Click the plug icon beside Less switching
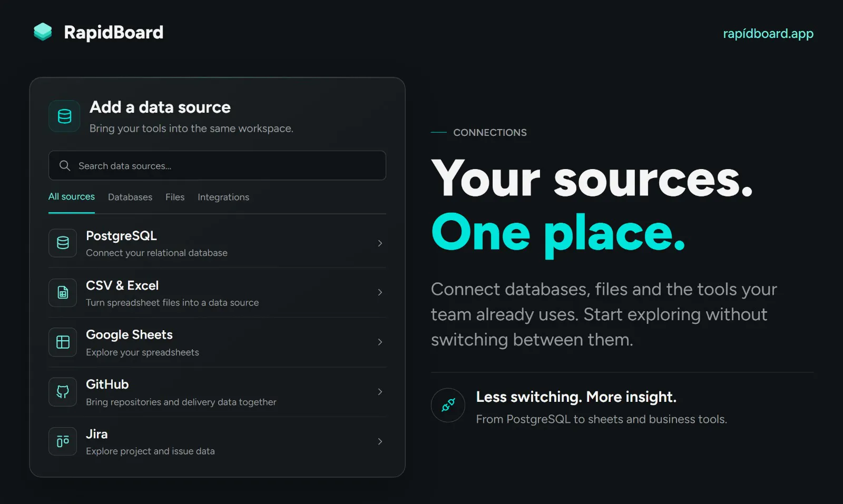The width and height of the screenshot is (843, 504). [x=448, y=406]
